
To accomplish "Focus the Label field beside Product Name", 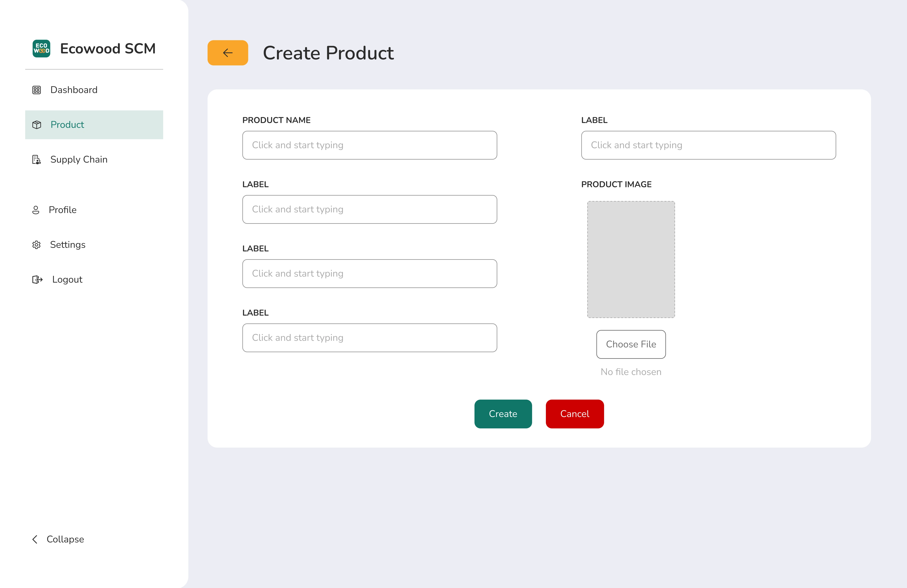I will point(708,145).
